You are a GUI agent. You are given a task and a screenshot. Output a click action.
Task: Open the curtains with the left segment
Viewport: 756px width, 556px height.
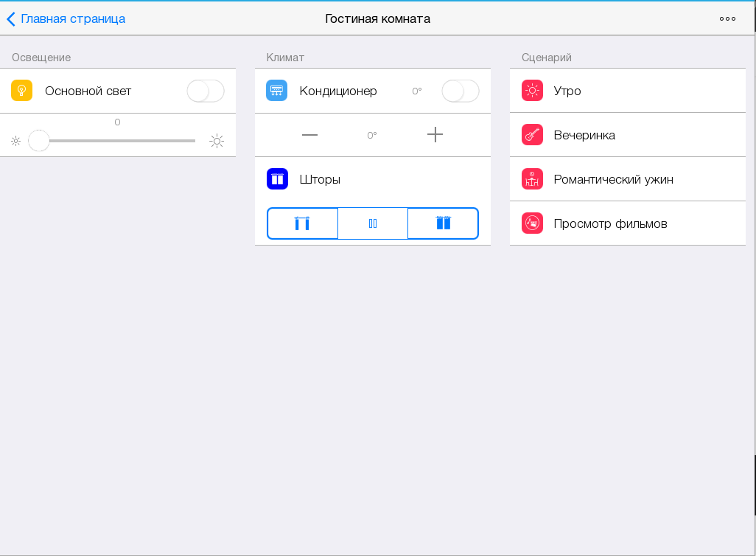pos(302,223)
